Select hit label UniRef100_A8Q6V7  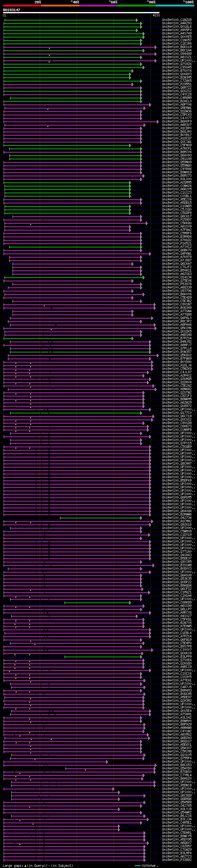tap(177, 843)
